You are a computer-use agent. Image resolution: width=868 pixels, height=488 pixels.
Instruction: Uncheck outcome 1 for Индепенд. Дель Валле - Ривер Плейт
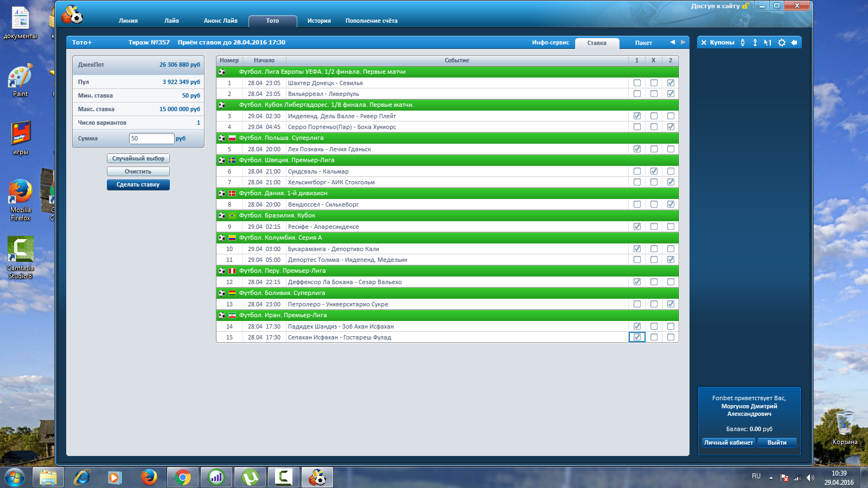(x=637, y=116)
